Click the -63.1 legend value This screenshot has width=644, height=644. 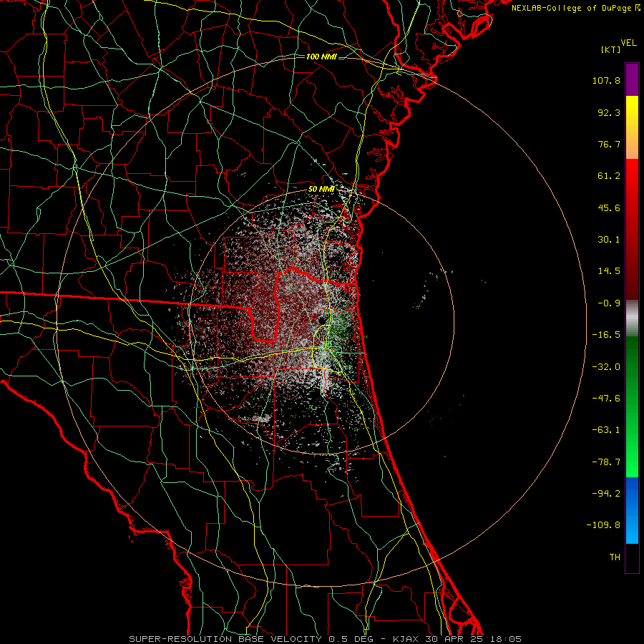606,430
